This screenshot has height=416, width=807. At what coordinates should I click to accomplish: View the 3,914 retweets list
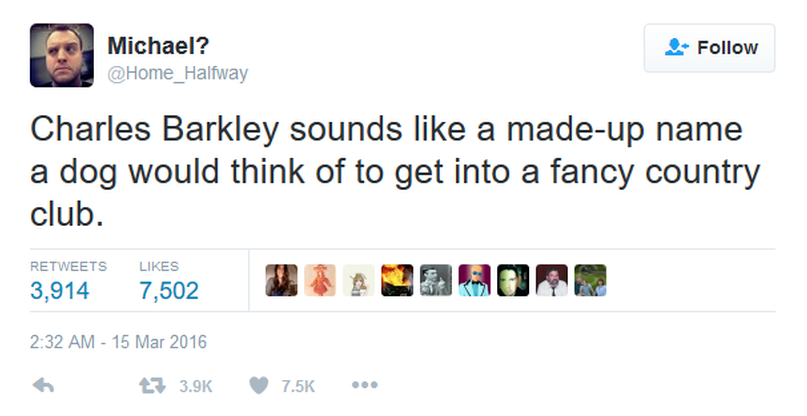tap(60, 290)
